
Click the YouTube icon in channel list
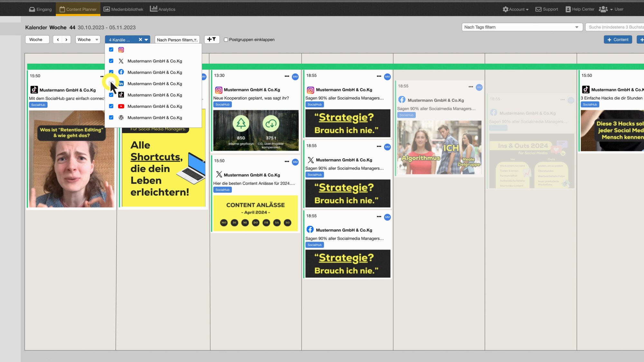click(x=121, y=106)
